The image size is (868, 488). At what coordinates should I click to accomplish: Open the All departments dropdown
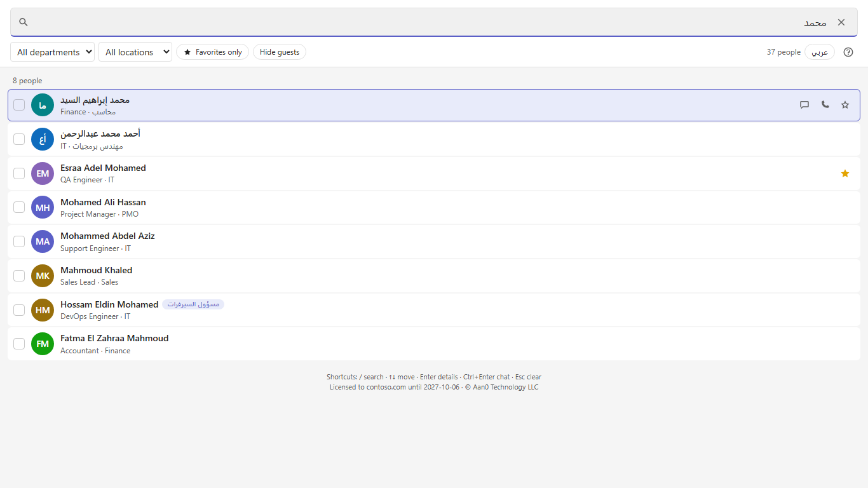[52, 52]
